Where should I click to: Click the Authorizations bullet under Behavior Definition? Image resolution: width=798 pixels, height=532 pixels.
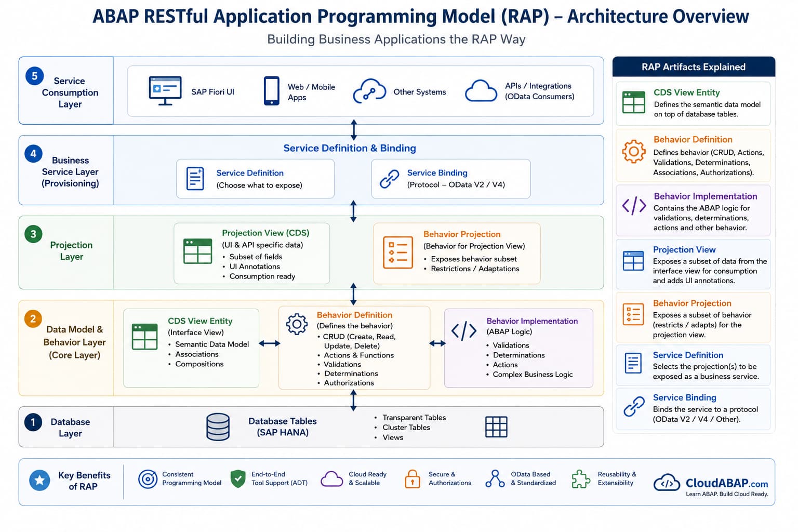click(x=349, y=383)
